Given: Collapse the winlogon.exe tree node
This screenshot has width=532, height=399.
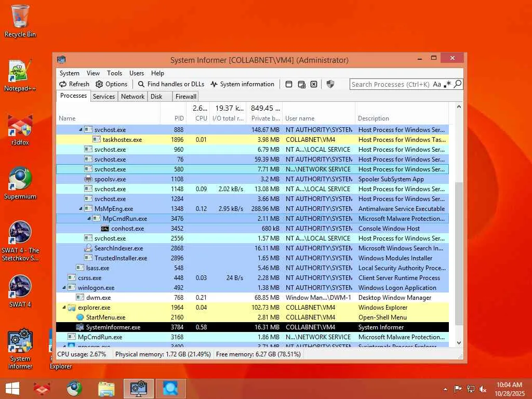Looking at the screenshot, I should [x=64, y=288].
